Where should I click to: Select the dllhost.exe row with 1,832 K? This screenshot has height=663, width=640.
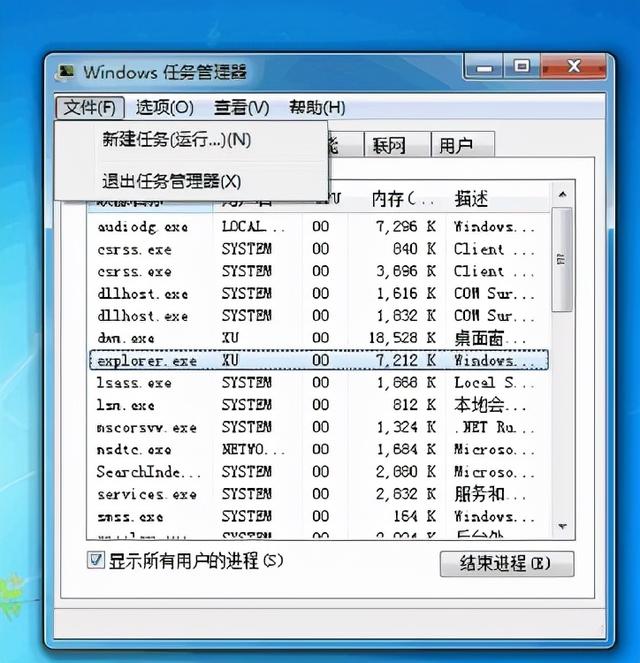point(319,316)
